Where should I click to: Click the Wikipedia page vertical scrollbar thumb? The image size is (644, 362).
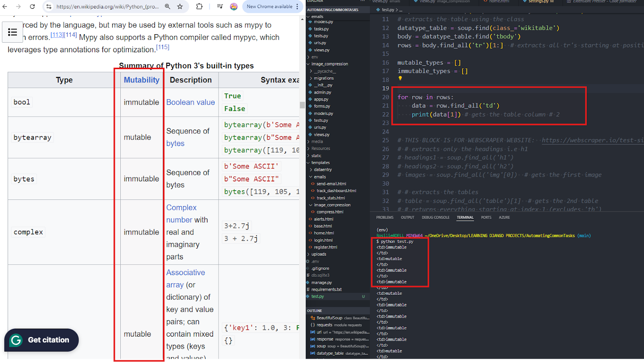point(302,105)
